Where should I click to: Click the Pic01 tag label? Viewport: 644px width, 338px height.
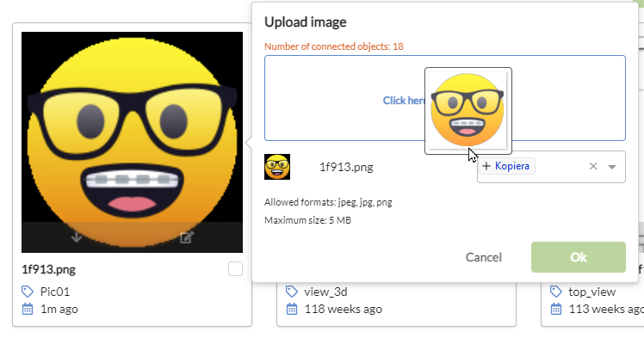pos(55,292)
